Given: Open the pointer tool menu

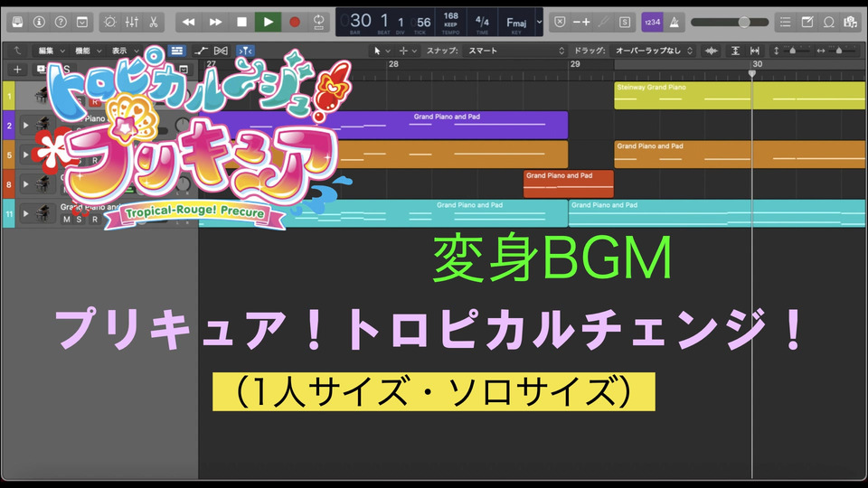Looking at the screenshot, I should pos(381,51).
